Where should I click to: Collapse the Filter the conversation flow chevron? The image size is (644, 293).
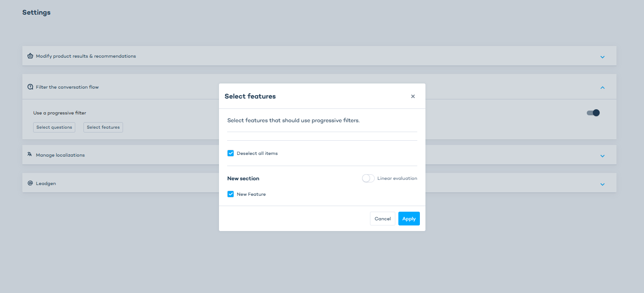[x=602, y=87]
